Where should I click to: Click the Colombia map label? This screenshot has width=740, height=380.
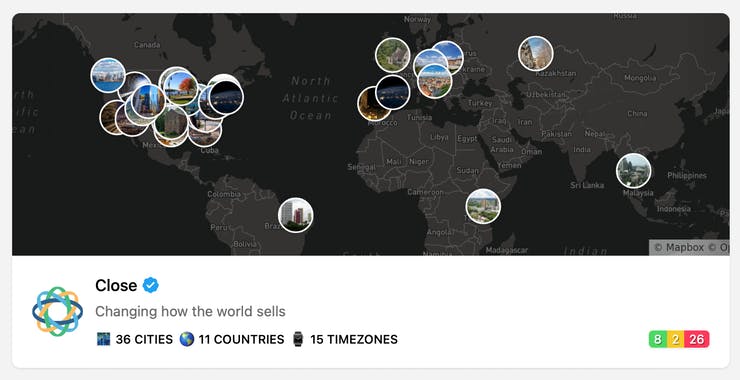click(224, 194)
